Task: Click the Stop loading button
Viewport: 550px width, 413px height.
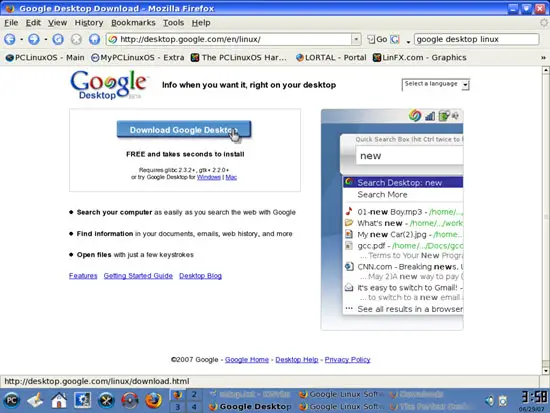Action: [76, 39]
